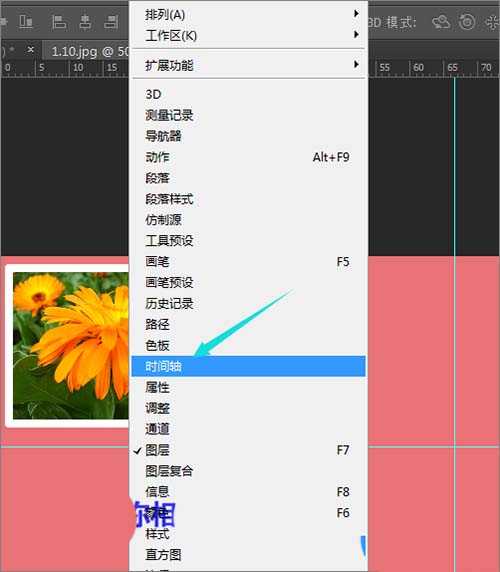Image resolution: width=500 pixels, height=572 pixels.
Task: Select the 调整 menu entry
Action: coord(248,408)
